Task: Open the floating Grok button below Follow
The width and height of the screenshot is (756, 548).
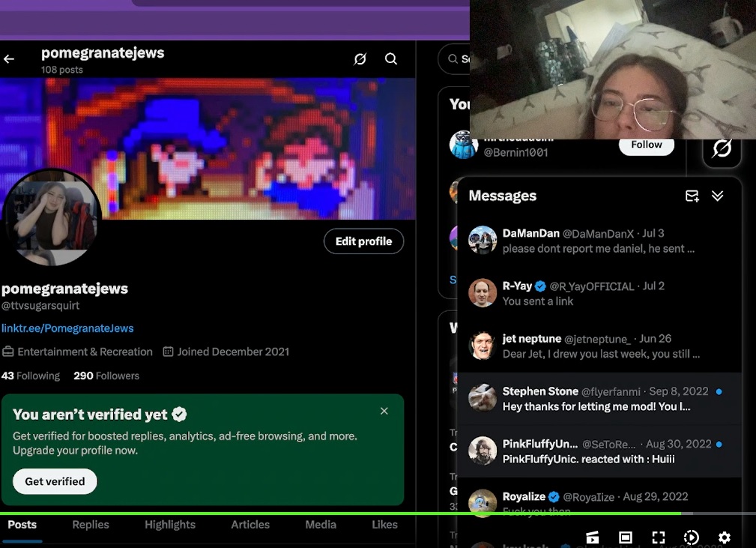Action: (x=722, y=149)
